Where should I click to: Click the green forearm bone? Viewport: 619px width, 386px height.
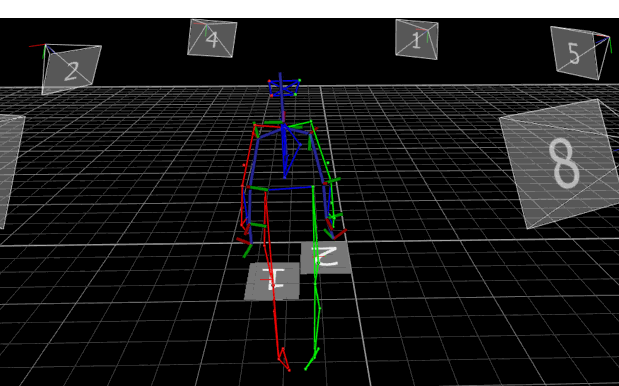coord(332,201)
